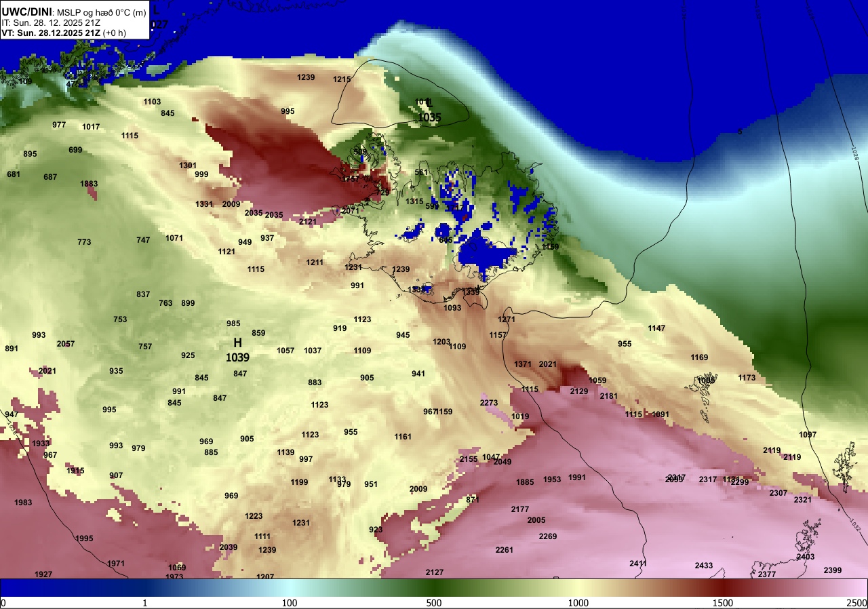
Task: Click the height value 977
Action: [x=59, y=125]
